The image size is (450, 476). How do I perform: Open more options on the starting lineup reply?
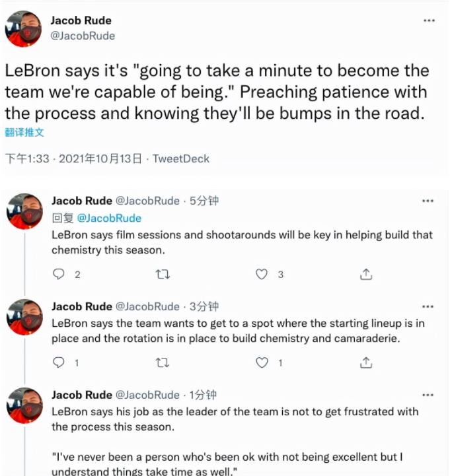(428, 307)
